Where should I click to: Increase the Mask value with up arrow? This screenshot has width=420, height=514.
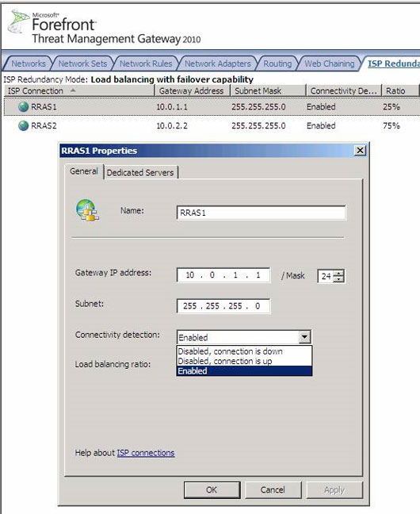tap(338, 273)
